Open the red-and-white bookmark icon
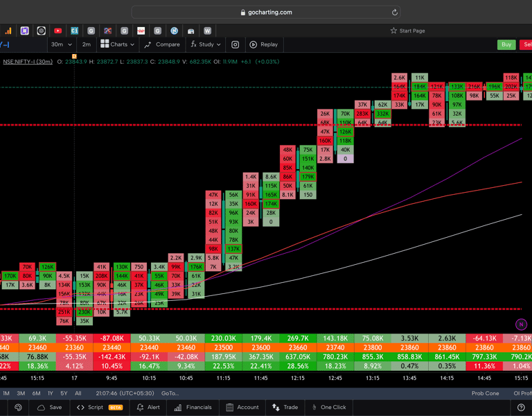 pyautogui.click(x=141, y=31)
